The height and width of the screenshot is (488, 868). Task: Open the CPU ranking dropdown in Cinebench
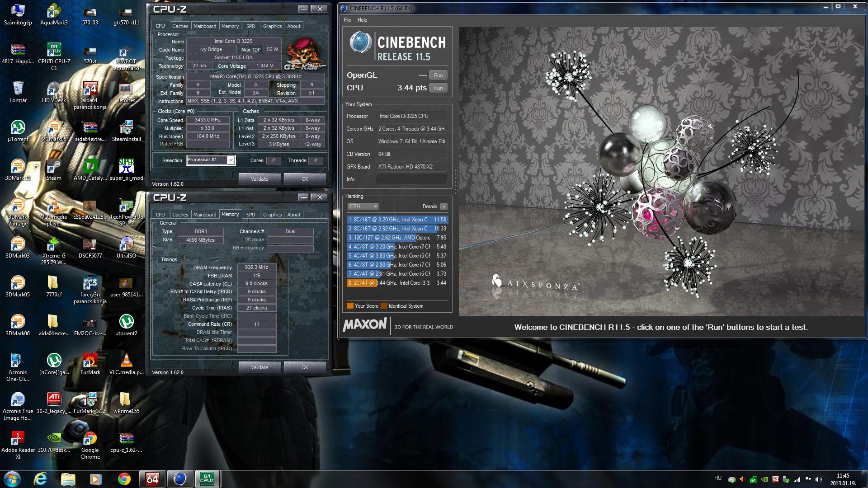click(363, 206)
